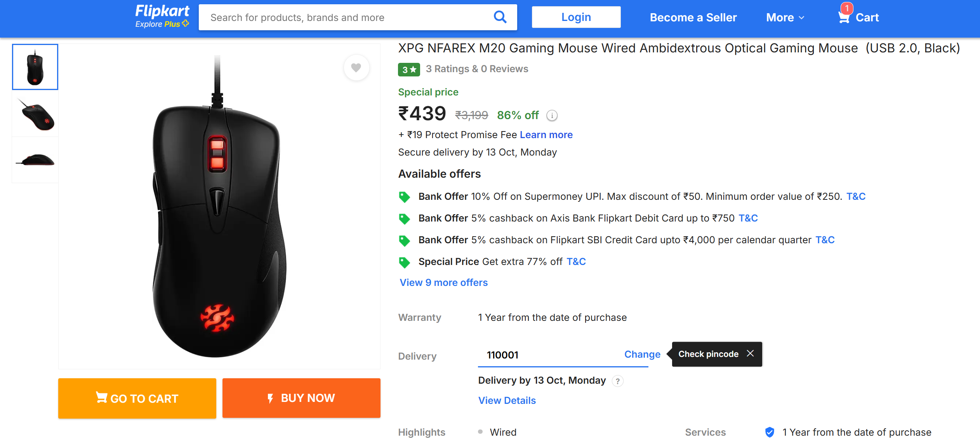The width and height of the screenshot is (980, 438).
Task: Expand View 9 more offers
Action: pyautogui.click(x=443, y=282)
